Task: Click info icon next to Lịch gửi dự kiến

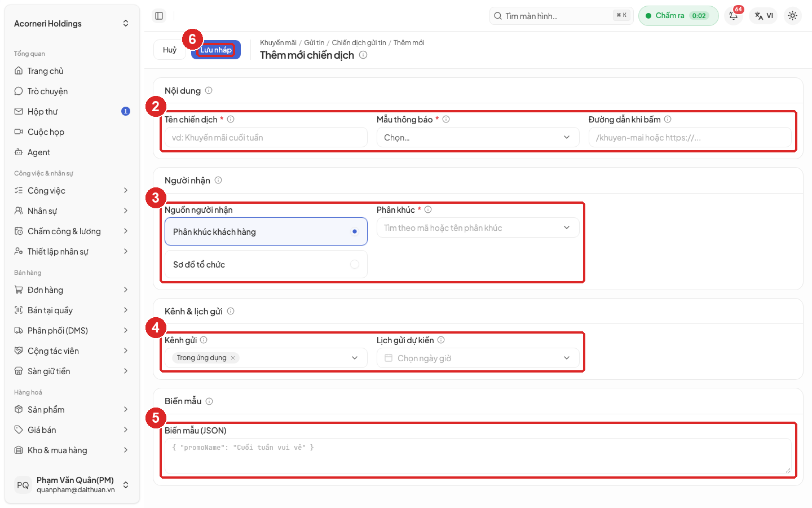Action: pos(441,340)
